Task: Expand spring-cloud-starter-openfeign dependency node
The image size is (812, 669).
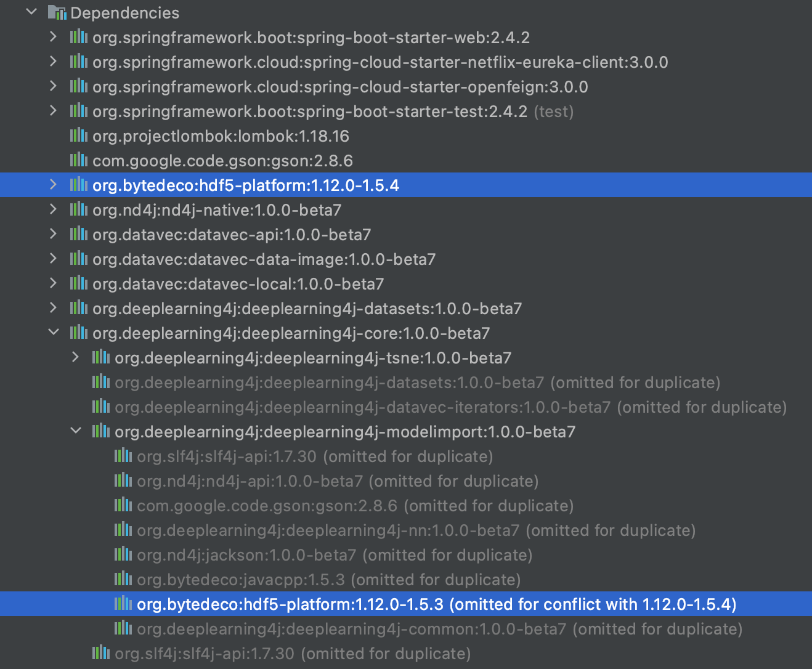Action: [53, 86]
